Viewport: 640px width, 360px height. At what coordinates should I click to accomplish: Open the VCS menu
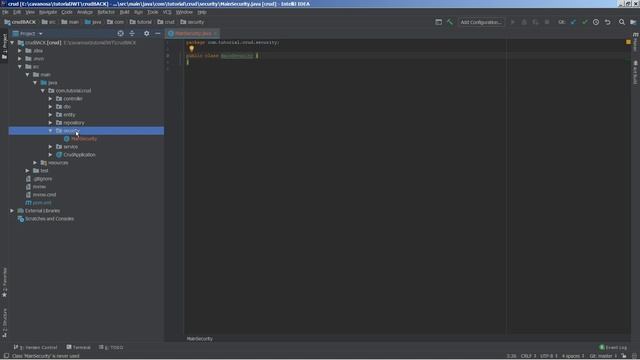click(167, 12)
